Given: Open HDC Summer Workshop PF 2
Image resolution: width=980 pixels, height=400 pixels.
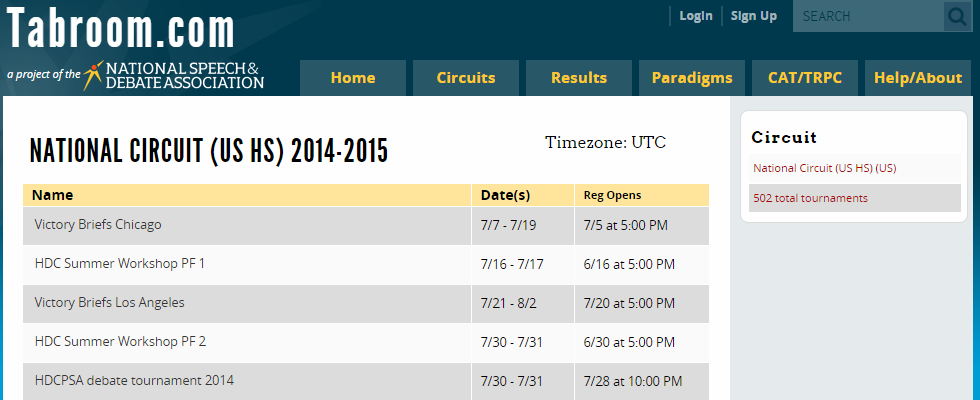Looking at the screenshot, I should 119,341.
